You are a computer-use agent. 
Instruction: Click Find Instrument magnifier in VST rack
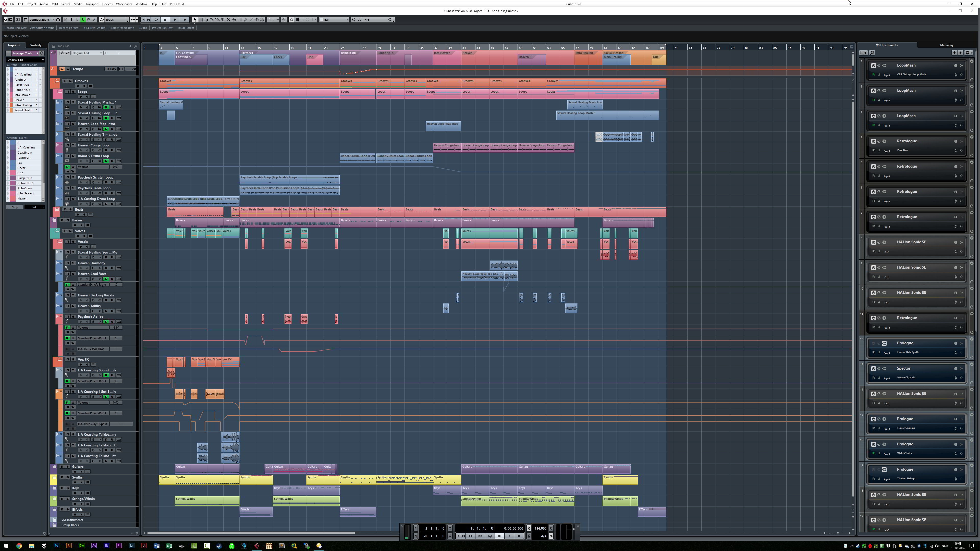pyautogui.click(x=872, y=53)
